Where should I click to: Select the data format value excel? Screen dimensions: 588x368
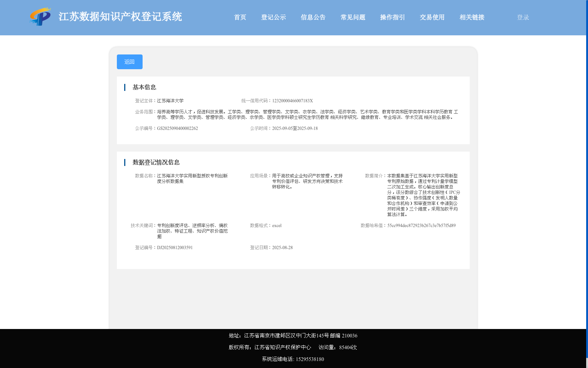277,226
